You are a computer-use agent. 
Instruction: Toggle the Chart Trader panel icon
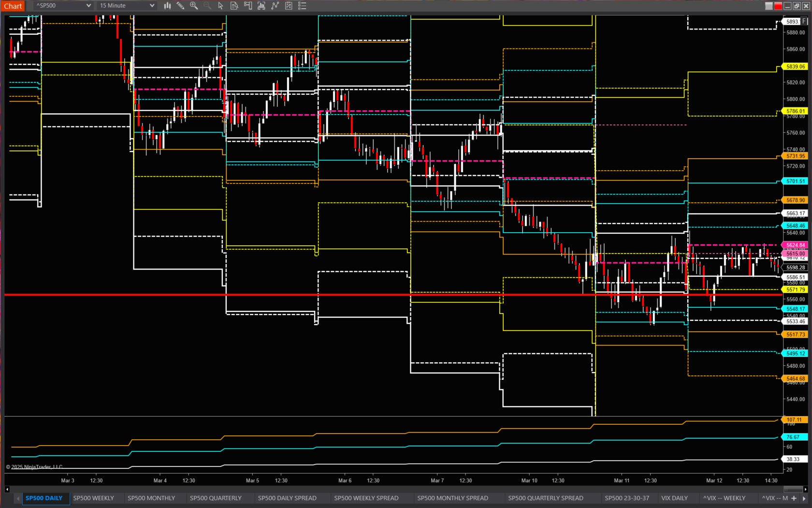click(x=247, y=5)
